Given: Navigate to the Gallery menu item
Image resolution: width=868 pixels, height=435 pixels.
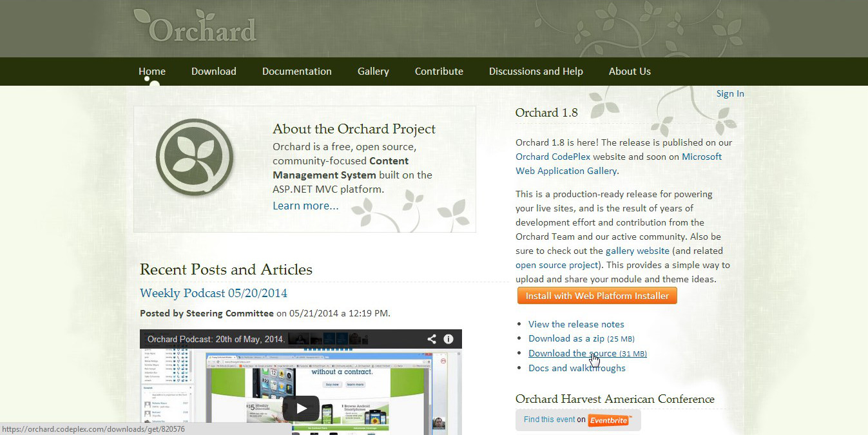Looking at the screenshot, I should pyautogui.click(x=373, y=72).
